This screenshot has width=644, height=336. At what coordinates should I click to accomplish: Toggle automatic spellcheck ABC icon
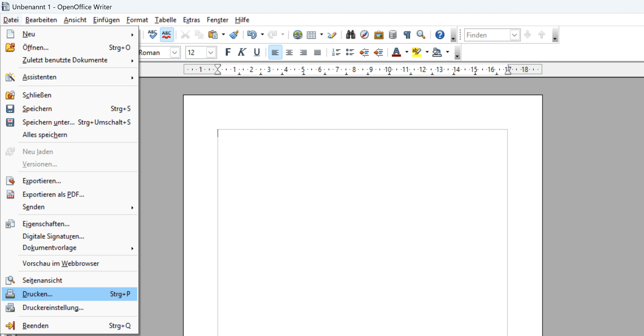[166, 35]
